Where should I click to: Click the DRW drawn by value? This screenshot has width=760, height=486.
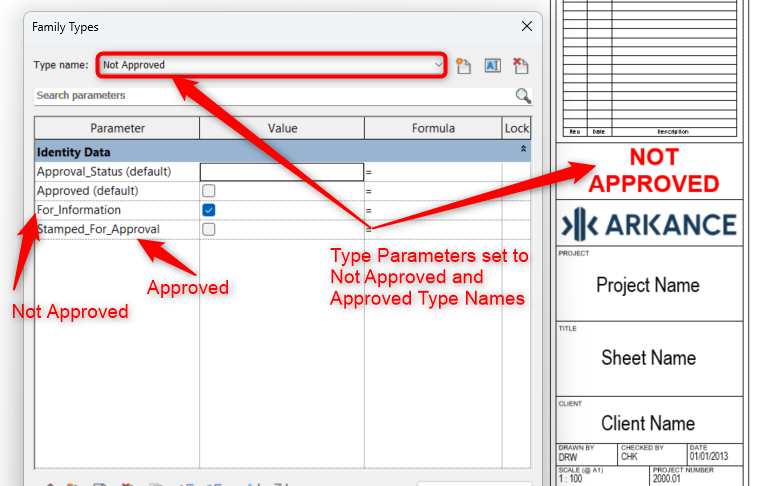pos(568,457)
